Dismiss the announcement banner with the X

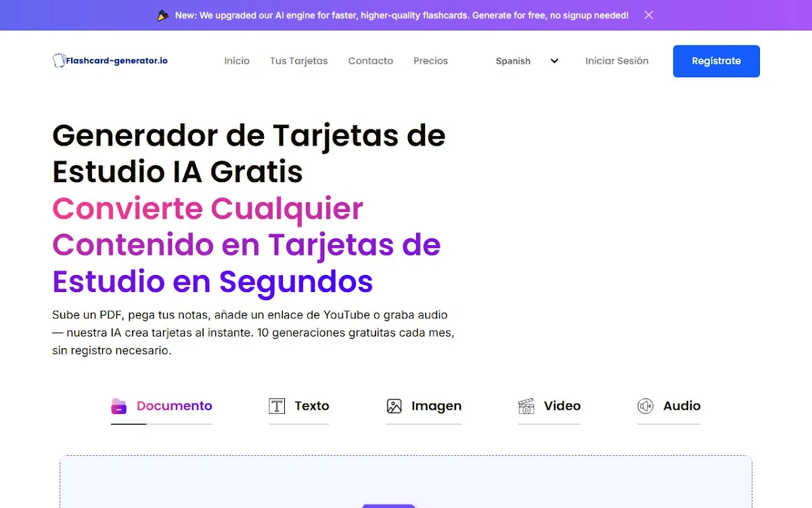tap(648, 15)
